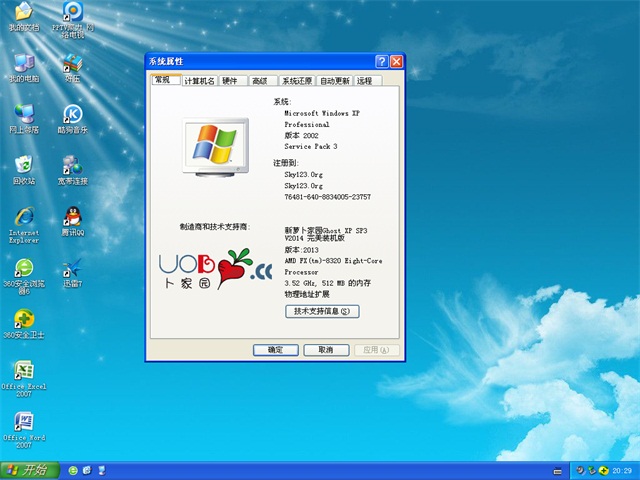This screenshot has width=640, height=480.
Task: Open the Internet Explorer desktop icon
Action: click(x=23, y=217)
